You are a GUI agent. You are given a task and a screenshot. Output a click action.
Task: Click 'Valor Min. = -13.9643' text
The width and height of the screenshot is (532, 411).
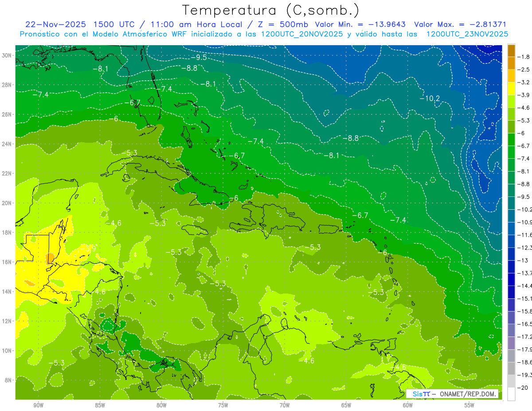click(x=360, y=24)
